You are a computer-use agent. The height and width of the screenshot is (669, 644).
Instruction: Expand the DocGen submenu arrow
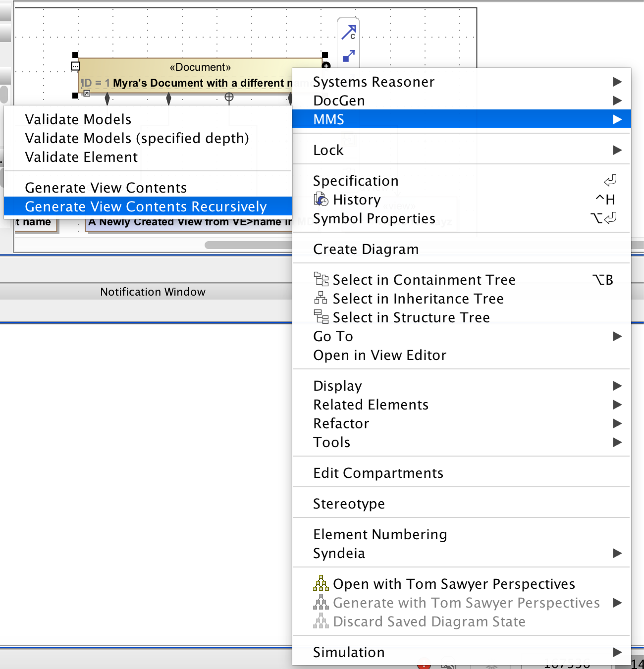point(617,101)
